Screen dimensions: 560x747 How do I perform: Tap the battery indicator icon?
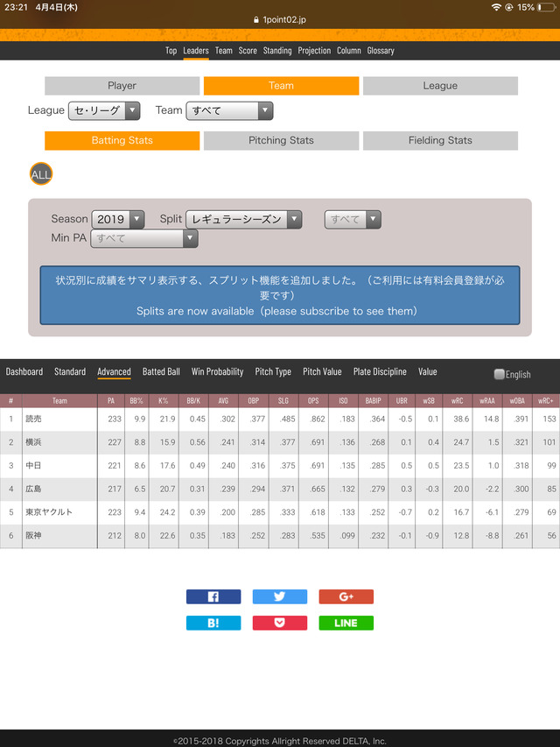click(546, 7)
